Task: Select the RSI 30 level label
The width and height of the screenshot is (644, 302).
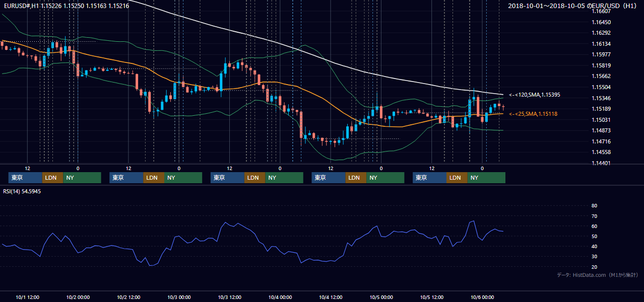Action: click(x=594, y=257)
